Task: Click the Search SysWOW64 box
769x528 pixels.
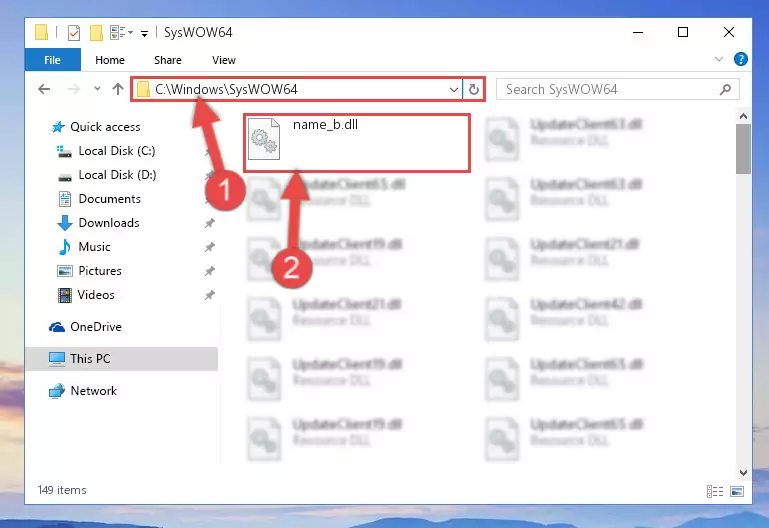Action: tap(617, 89)
